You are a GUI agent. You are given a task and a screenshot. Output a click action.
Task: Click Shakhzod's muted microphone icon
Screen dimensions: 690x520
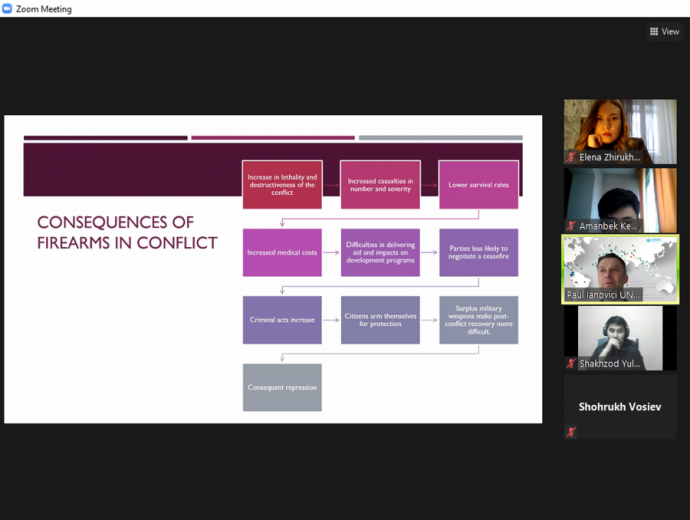571,364
